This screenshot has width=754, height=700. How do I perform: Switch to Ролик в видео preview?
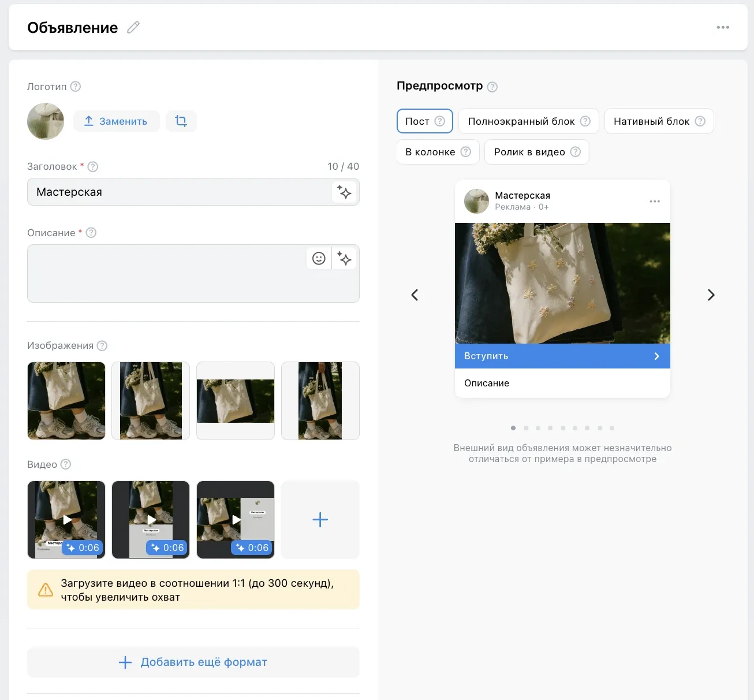pos(537,152)
